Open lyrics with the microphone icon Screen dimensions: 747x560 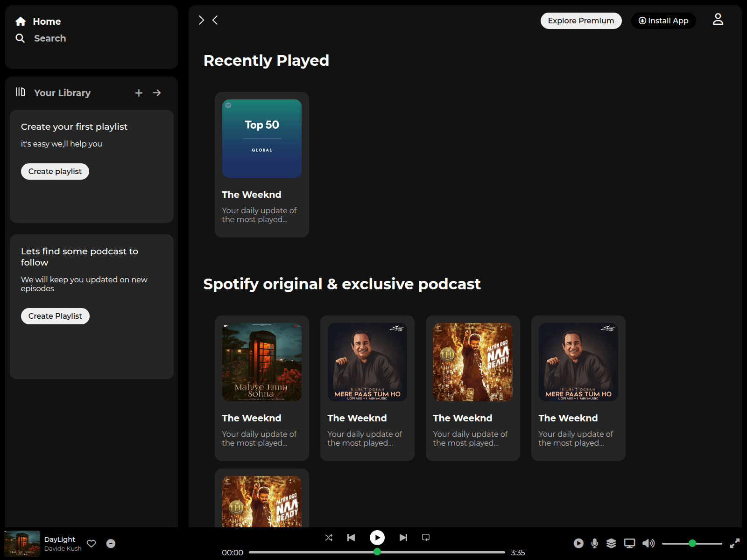595,543
